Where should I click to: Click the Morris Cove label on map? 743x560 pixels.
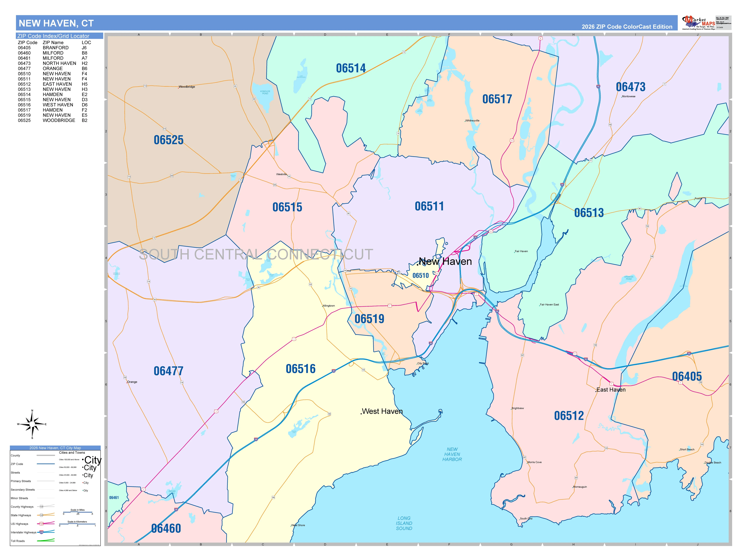[x=534, y=462]
